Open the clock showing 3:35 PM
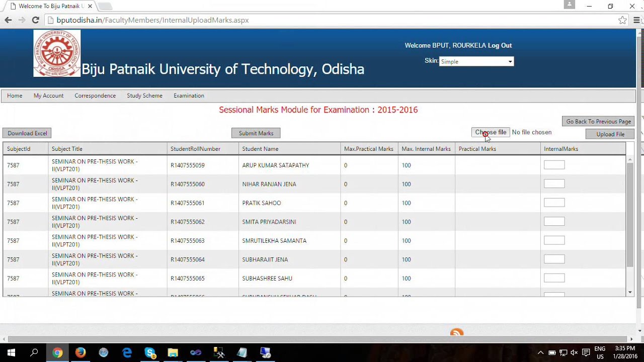Viewport: 644px width, 362px height. (x=625, y=352)
